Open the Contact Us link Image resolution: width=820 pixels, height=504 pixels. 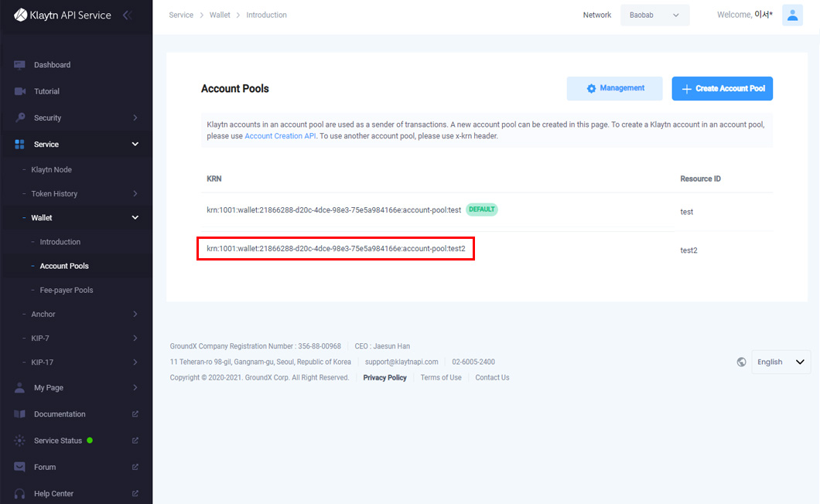tap(492, 377)
